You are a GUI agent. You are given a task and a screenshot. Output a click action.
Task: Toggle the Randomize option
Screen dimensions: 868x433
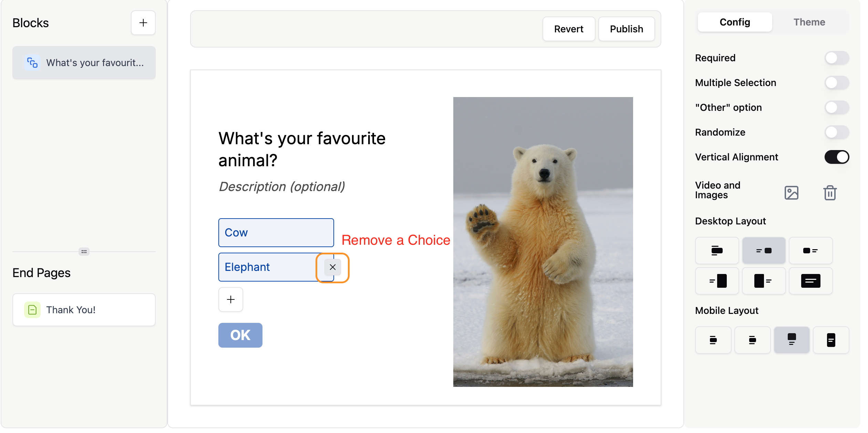click(x=836, y=132)
